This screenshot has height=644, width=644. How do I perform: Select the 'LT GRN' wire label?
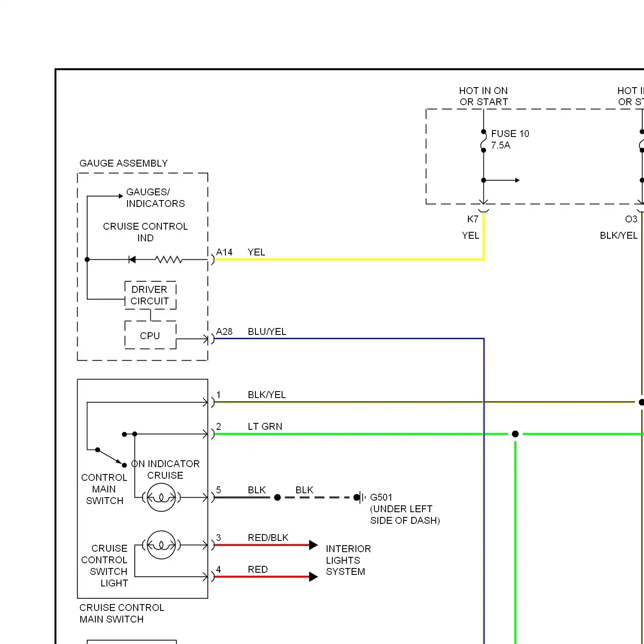click(x=265, y=426)
